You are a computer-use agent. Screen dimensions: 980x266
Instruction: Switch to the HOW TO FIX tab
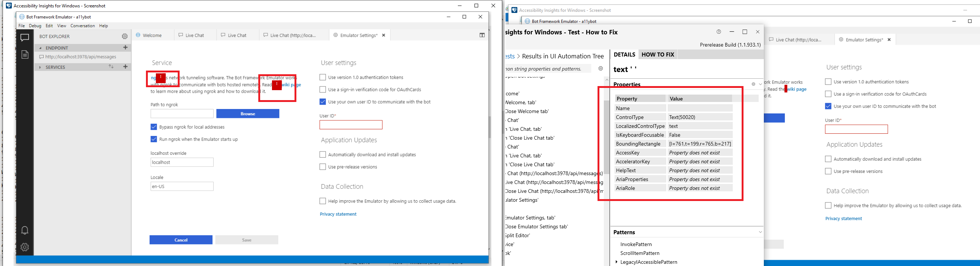(658, 54)
